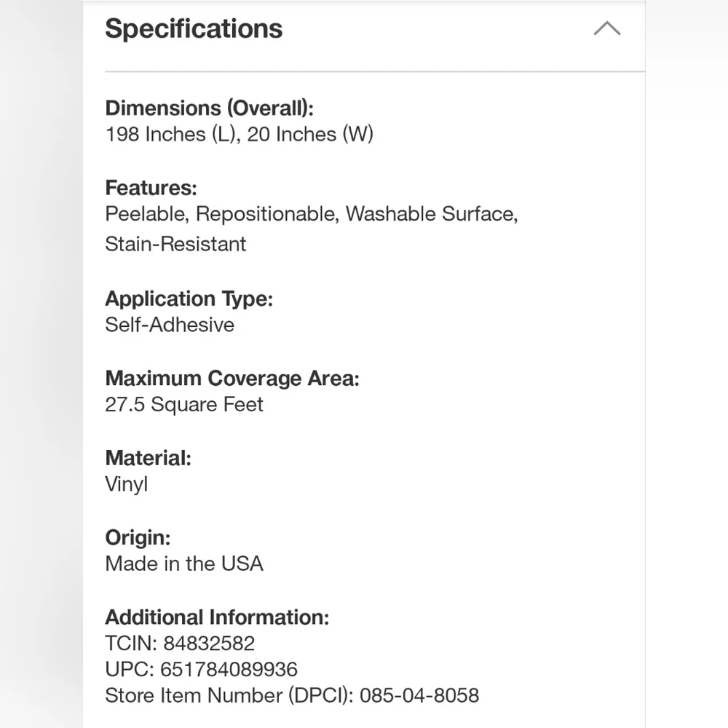
Task: Select the UPC 651784089936 line
Action: [x=201, y=670]
